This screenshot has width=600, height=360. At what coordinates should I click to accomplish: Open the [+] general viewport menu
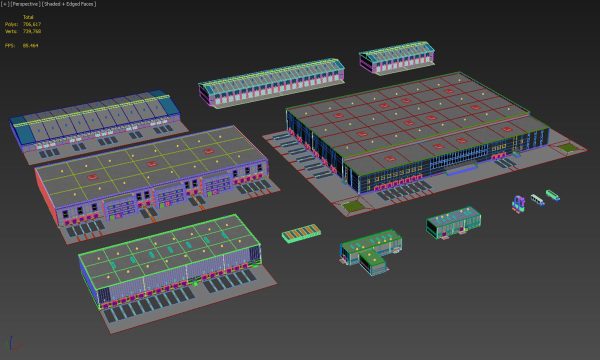(5, 4)
